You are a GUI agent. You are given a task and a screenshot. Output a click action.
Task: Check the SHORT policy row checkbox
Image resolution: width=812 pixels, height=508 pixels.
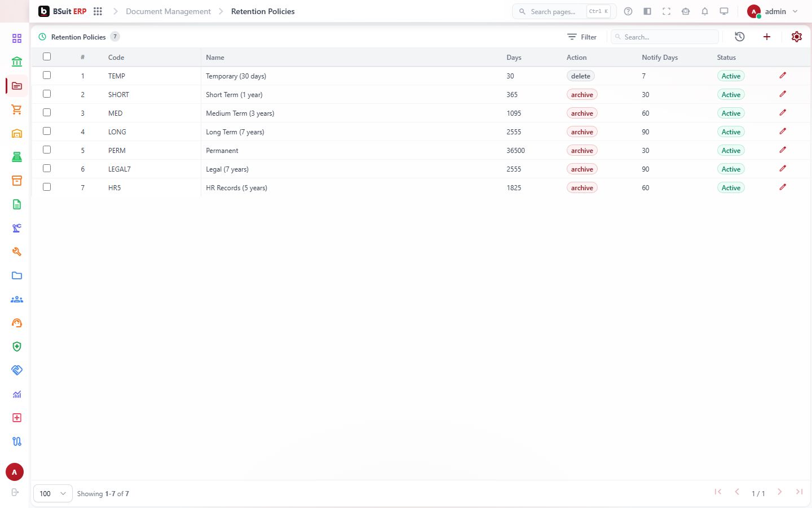click(47, 94)
